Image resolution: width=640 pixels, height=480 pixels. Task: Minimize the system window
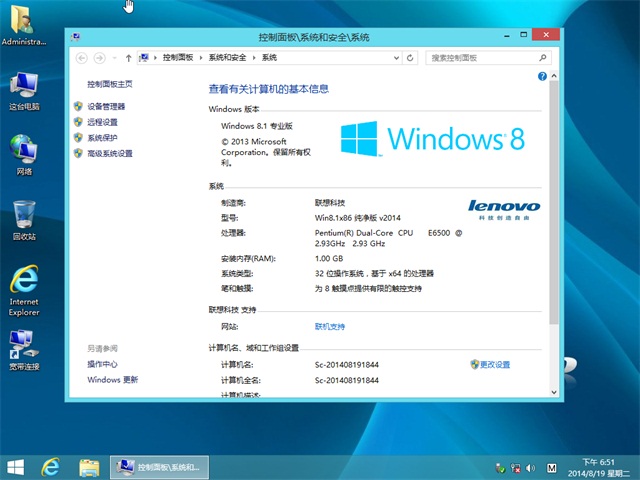507,36
